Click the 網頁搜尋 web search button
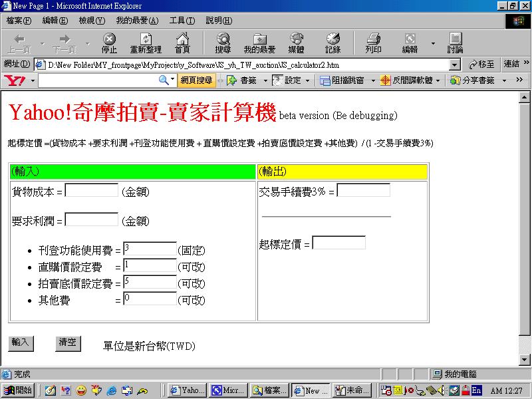The image size is (532, 399). [x=196, y=80]
